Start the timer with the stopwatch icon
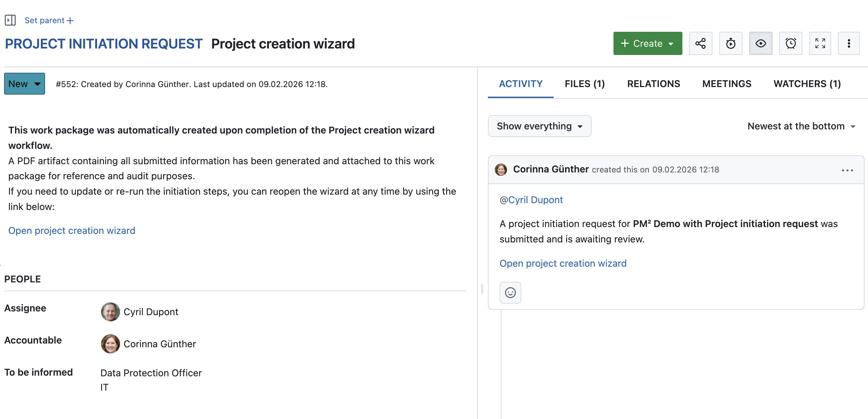The image size is (868, 419). point(730,43)
